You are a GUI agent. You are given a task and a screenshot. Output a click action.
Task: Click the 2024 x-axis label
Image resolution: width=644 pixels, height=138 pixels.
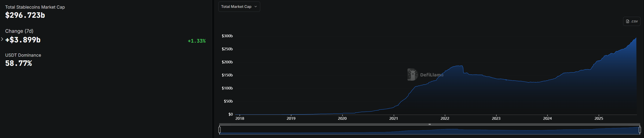(547, 119)
